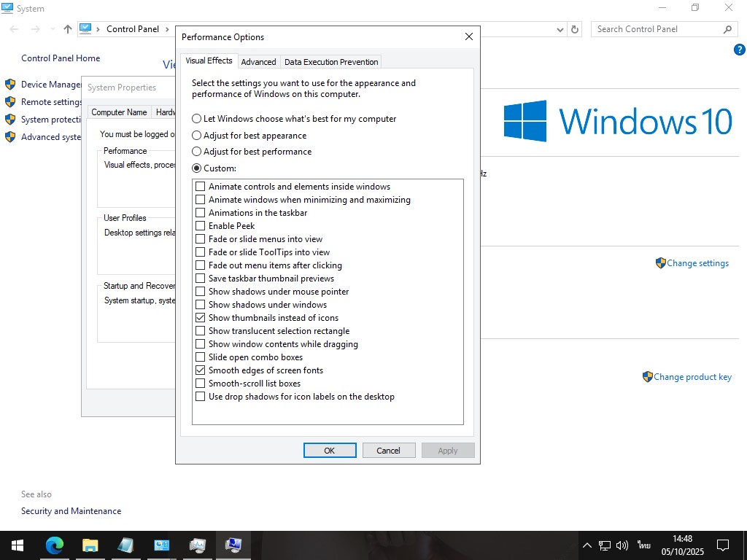The width and height of the screenshot is (747, 560).
Task: Uncheck Show thumbnails instead of icons
Action: pyautogui.click(x=200, y=318)
